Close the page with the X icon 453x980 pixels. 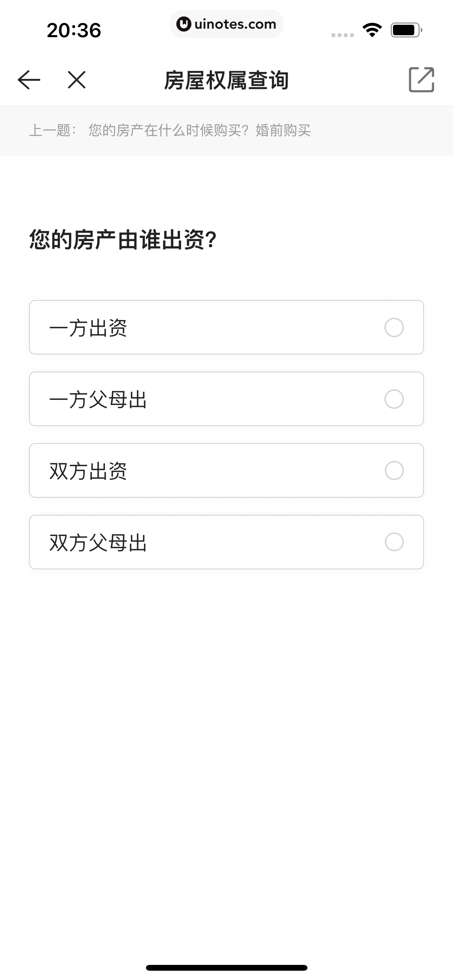tap(77, 80)
